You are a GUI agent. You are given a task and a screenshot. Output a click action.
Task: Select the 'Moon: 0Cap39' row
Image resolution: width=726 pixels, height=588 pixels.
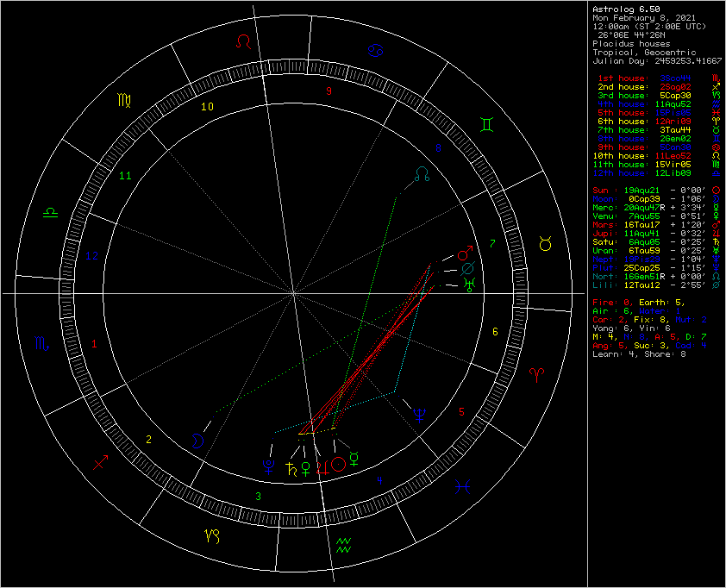656,199
